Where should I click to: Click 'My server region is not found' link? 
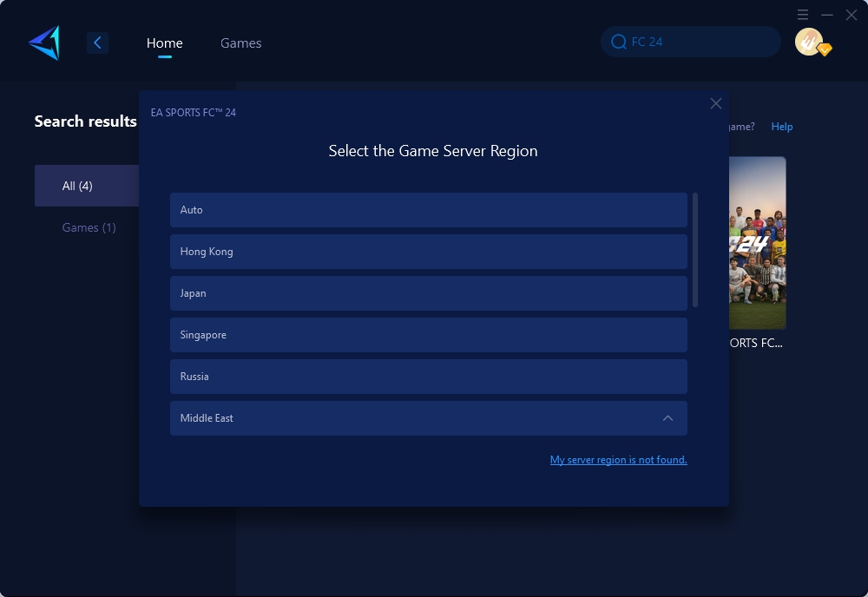[x=618, y=460]
